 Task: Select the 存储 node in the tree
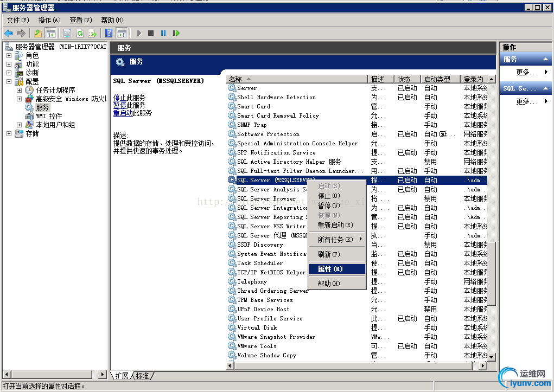pos(32,133)
